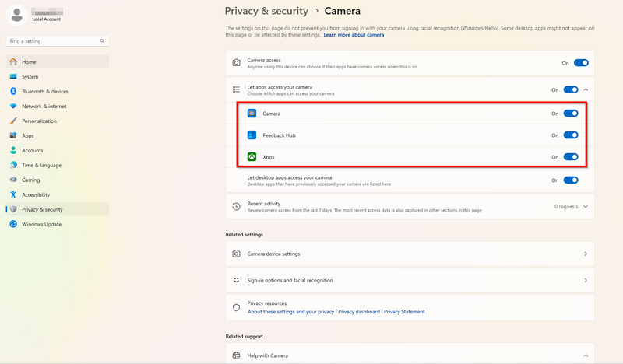623x364 pixels.
Task: Click the System monitor icon
Action: 13,76
